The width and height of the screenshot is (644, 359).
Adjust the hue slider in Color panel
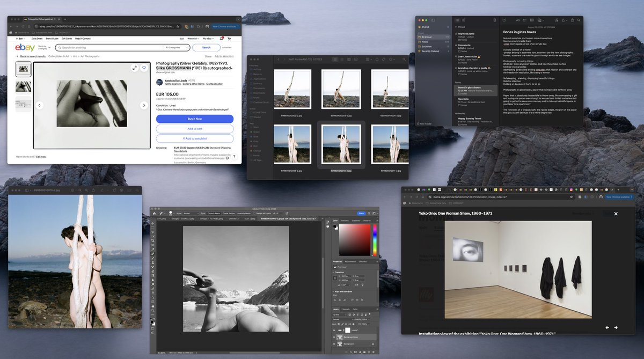[375, 240]
